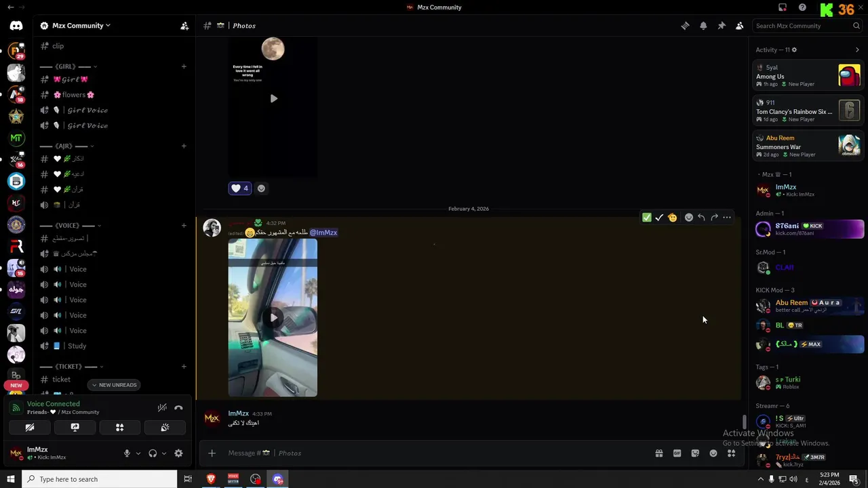This screenshot has height=488, width=868.
Task: Click Voice Connected status text
Action: point(54,404)
